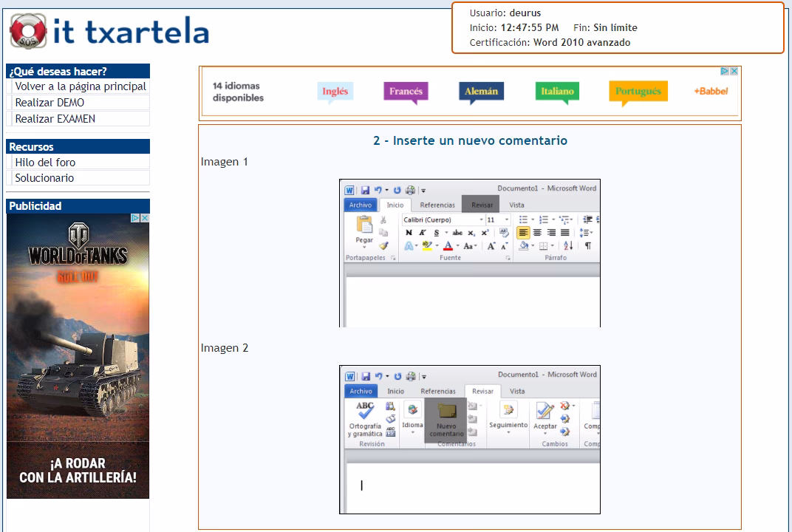Click the pilcrow show-marks icon in Imagen 1

click(587, 246)
